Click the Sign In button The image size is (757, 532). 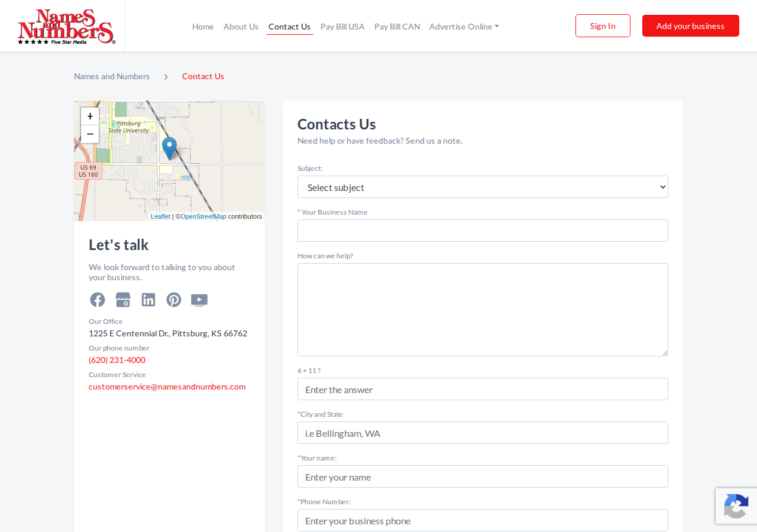pos(603,26)
